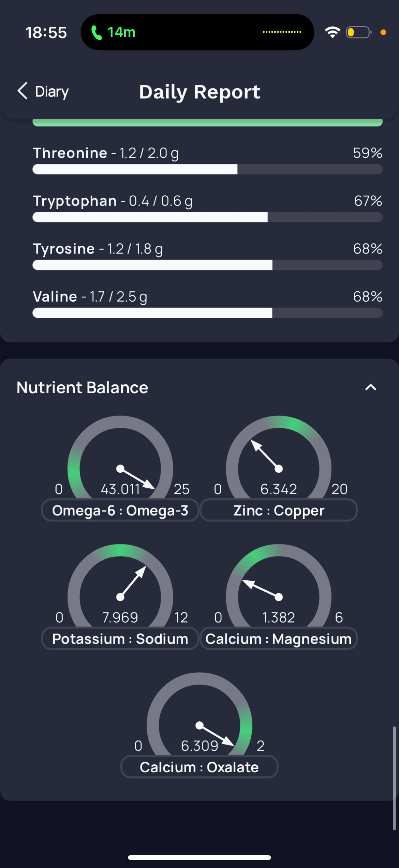Tap the Tryptophan progress bar

click(207, 217)
